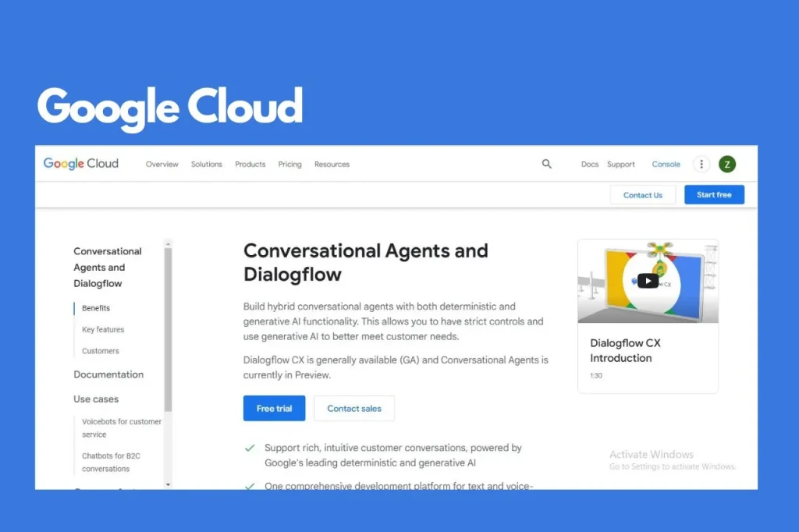Viewport: 799px width, 532px height.
Task: Jump to Benefits section in sidebar
Action: tap(96, 308)
